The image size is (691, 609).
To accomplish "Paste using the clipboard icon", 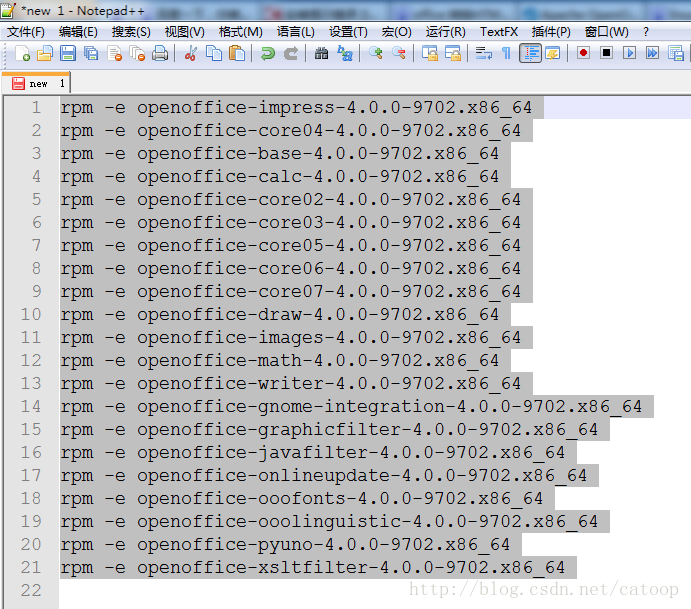I will pos(237,53).
